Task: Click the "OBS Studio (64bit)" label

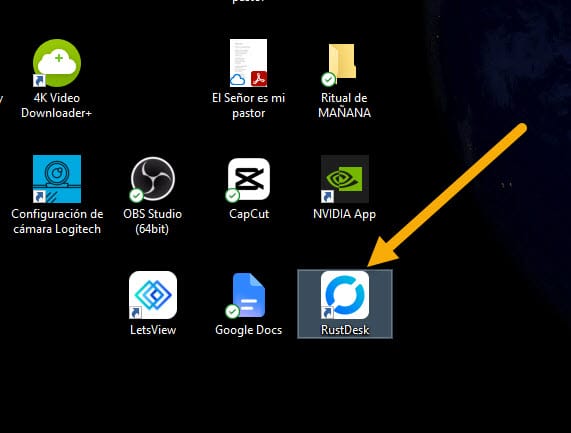Action: click(x=153, y=221)
